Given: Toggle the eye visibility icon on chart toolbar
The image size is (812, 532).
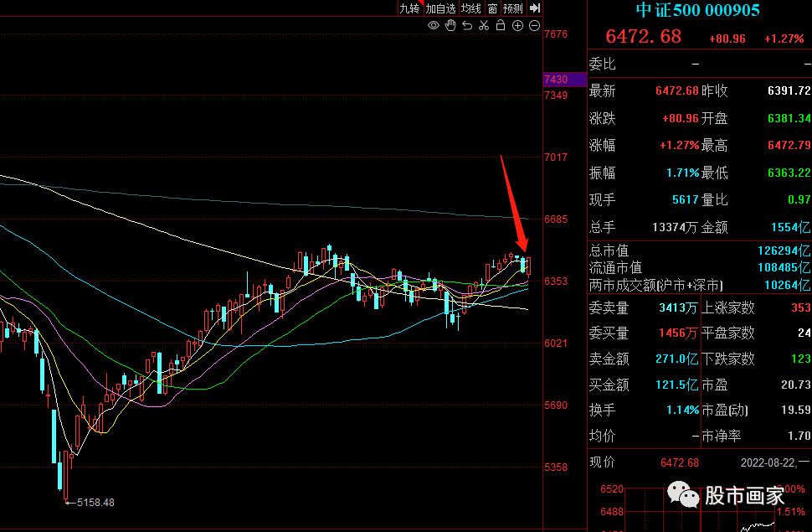Looking at the screenshot, I should pos(434,25).
